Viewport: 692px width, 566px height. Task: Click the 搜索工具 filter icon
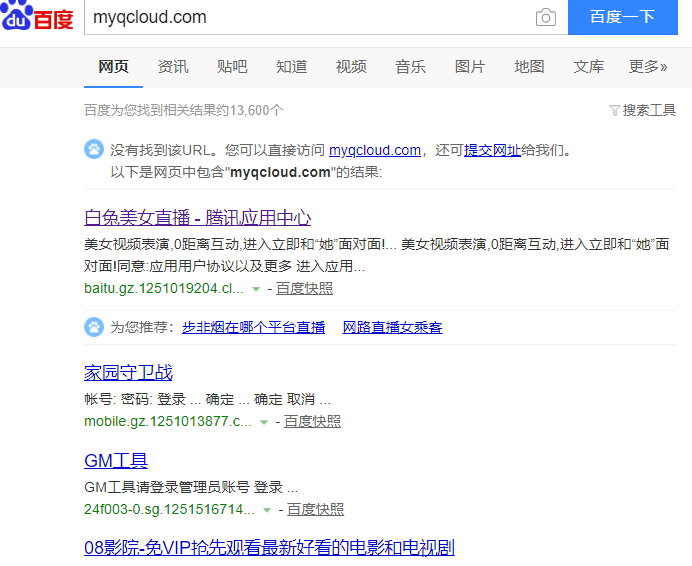point(614,110)
